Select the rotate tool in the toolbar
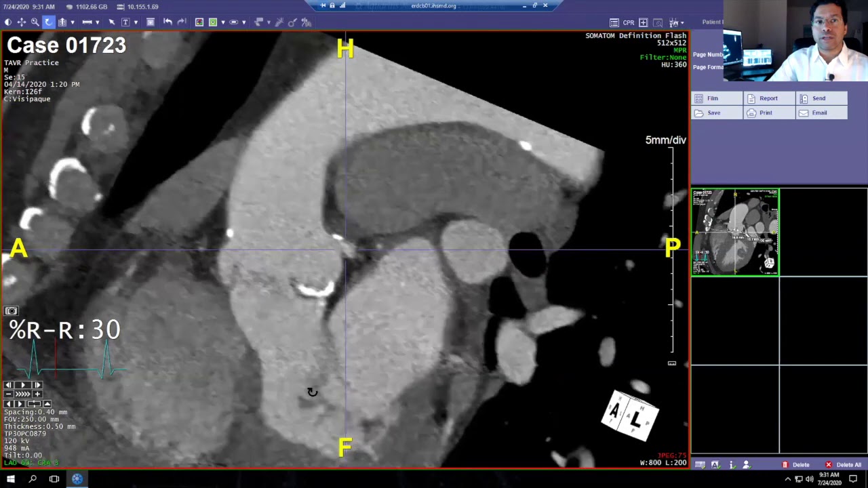Viewport: 868px width, 488px height. pos(48,22)
